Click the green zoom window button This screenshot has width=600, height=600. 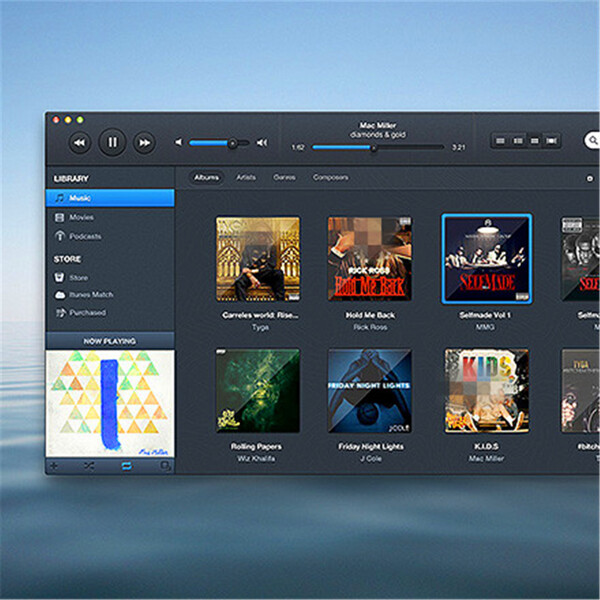click(x=80, y=120)
